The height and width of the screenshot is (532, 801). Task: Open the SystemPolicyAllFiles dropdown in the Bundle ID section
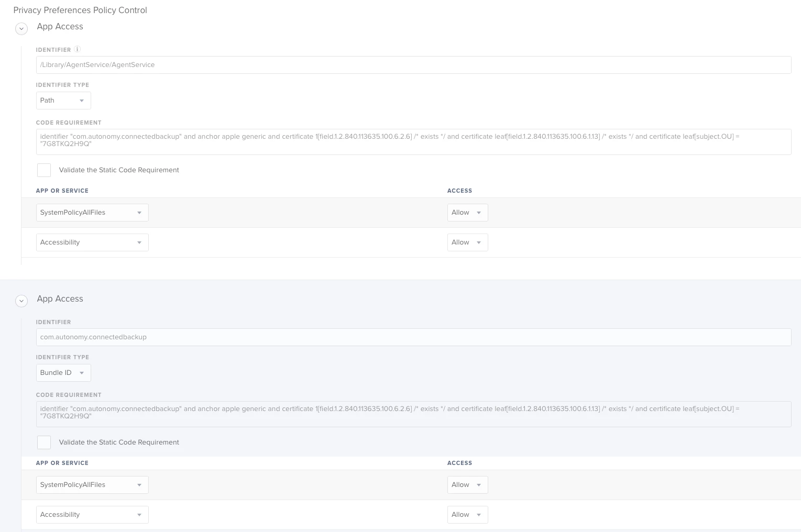pos(92,485)
